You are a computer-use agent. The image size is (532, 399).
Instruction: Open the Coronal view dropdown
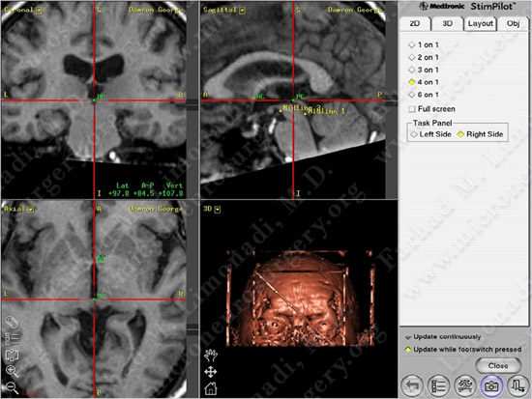39,11
